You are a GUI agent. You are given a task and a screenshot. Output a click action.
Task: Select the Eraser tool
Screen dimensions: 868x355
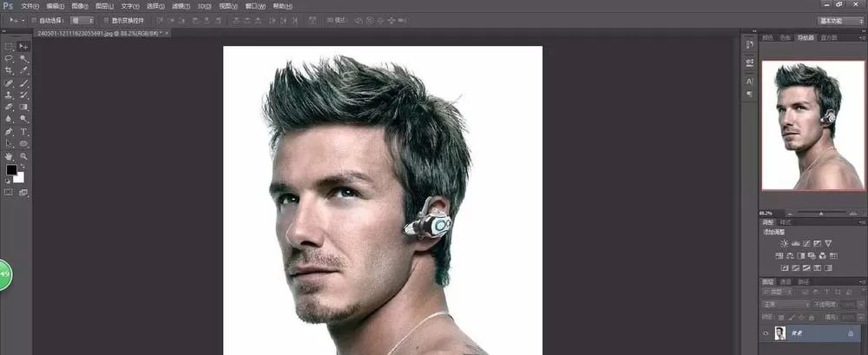(9, 107)
